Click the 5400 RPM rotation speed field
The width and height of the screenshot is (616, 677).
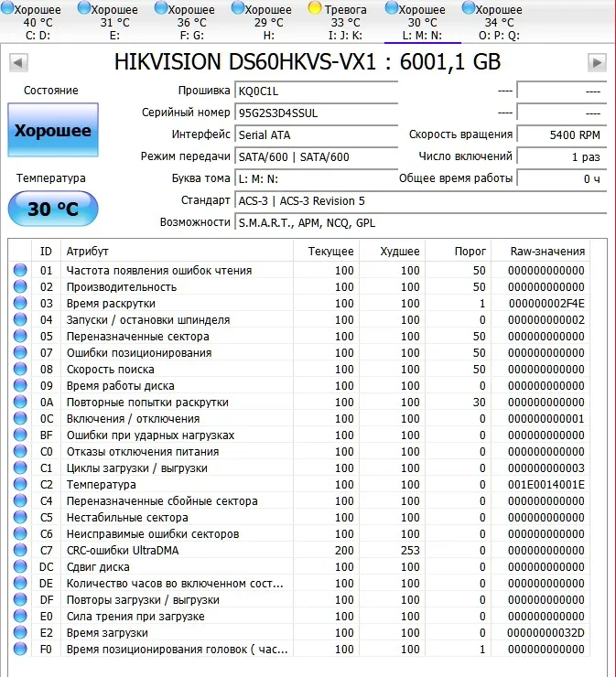point(562,135)
